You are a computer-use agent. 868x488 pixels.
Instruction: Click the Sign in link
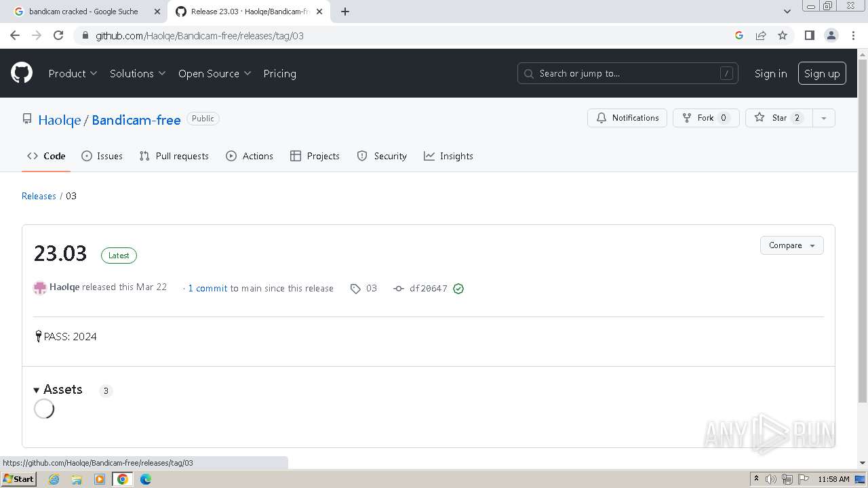(771, 73)
